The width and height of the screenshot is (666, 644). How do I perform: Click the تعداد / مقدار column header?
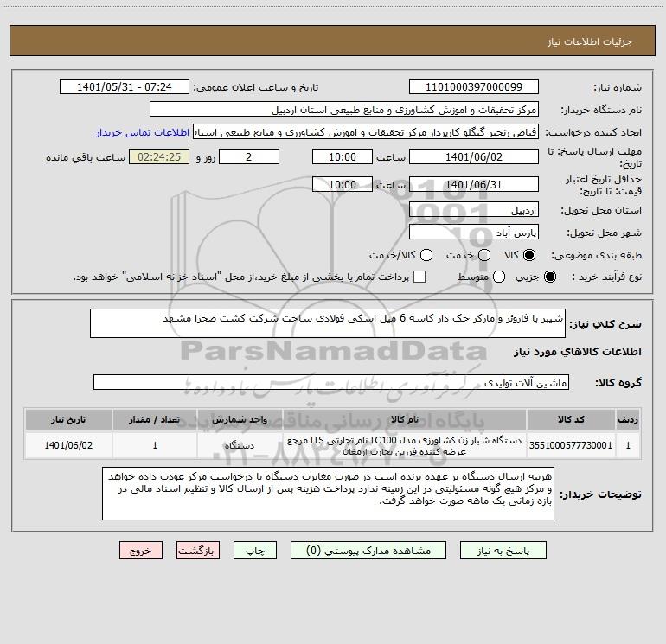(x=155, y=420)
